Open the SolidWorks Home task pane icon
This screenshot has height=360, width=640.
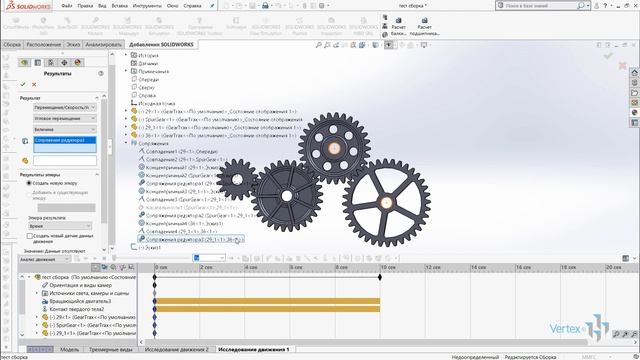click(x=634, y=73)
